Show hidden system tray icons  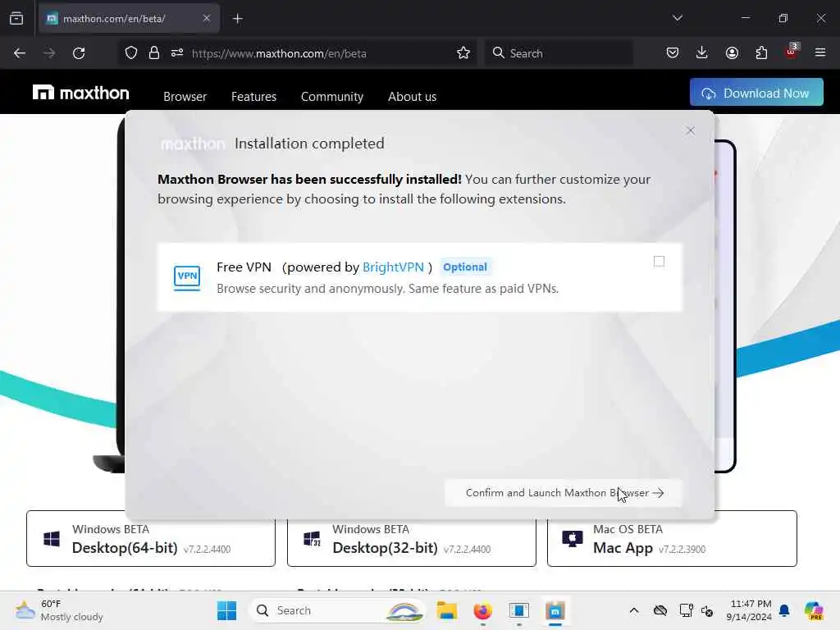click(x=634, y=610)
